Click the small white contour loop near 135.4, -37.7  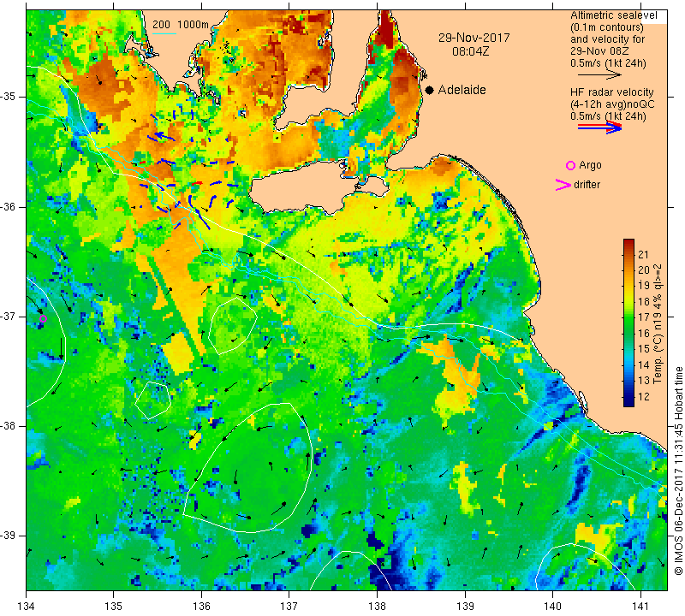(x=152, y=400)
